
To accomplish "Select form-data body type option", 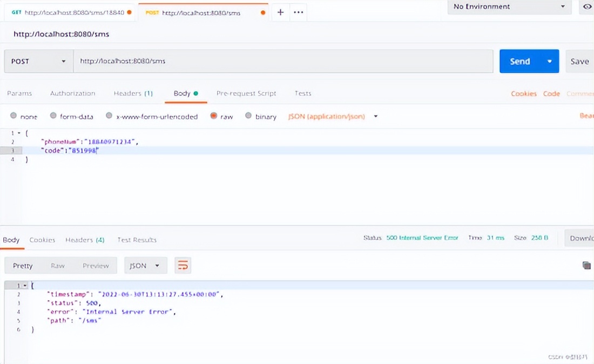I will pyautogui.click(x=53, y=116).
